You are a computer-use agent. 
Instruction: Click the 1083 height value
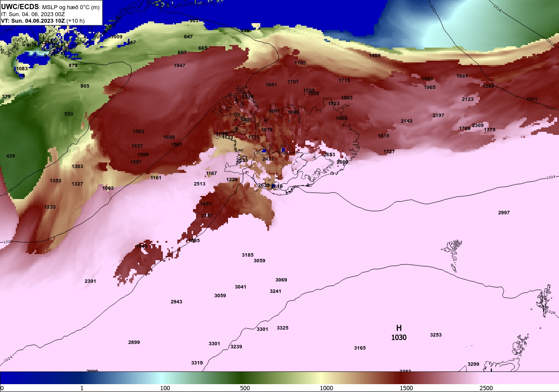pos(22,69)
